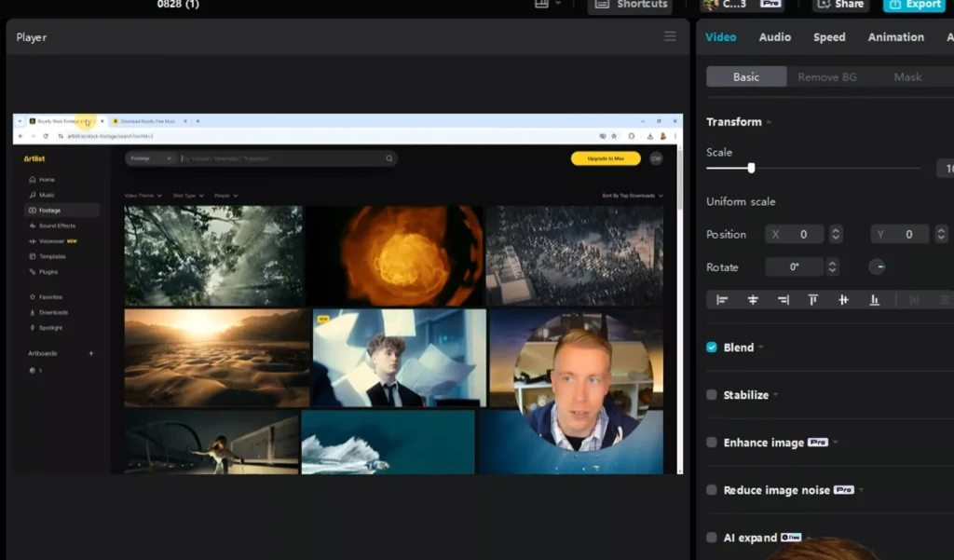Collapse the Transform section
This screenshot has width=954, height=560.
pyautogui.click(x=770, y=122)
